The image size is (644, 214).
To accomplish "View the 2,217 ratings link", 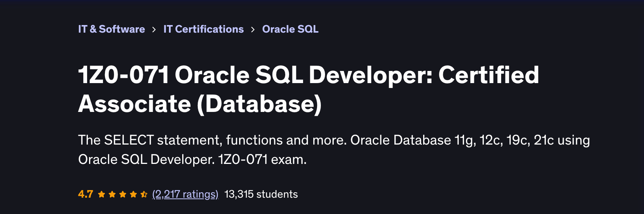I will tap(185, 194).
